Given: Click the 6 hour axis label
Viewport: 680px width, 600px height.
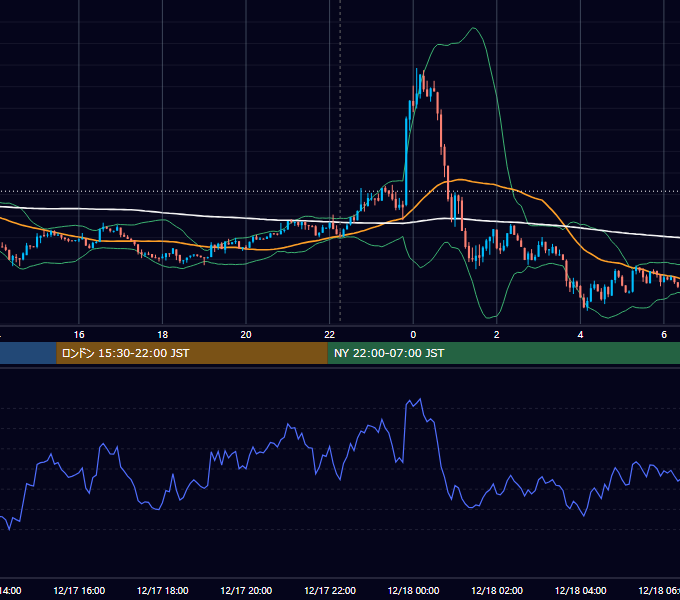Looking at the screenshot, I should point(664,334).
